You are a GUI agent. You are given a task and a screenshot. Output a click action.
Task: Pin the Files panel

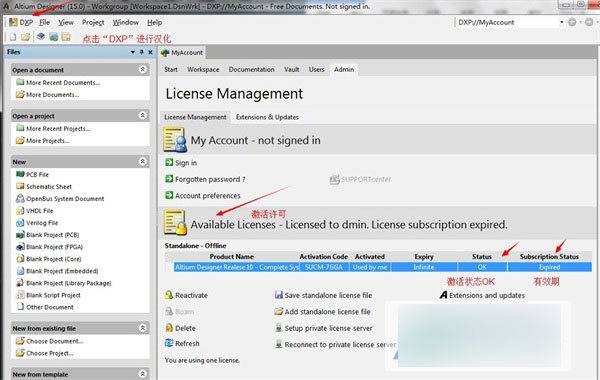tap(142, 52)
